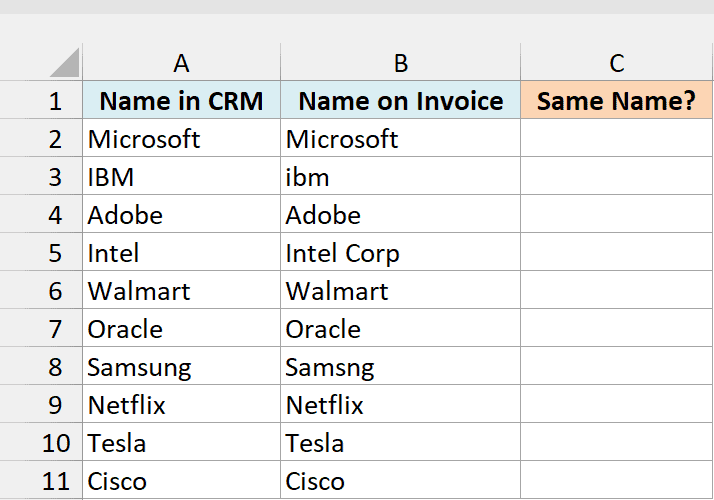The image size is (714, 500).
Task: Select row 8 header
Action: pyautogui.click(x=41, y=367)
